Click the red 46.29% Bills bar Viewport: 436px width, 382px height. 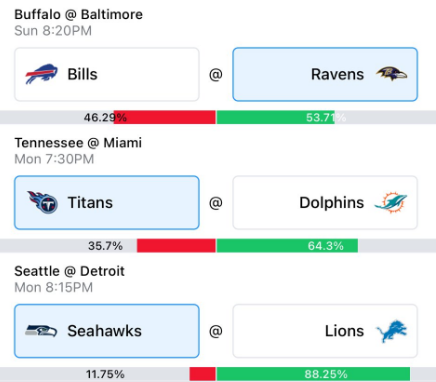click(x=165, y=117)
